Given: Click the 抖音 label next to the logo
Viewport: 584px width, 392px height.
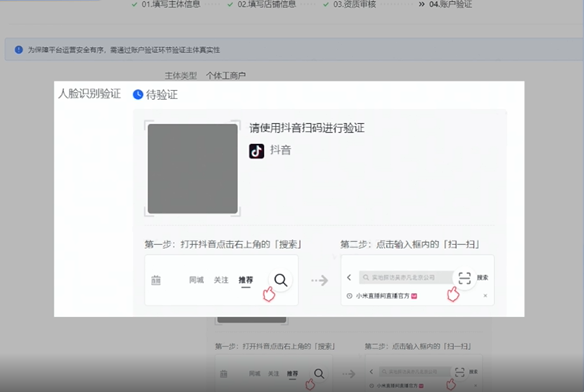Looking at the screenshot, I should point(280,150).
